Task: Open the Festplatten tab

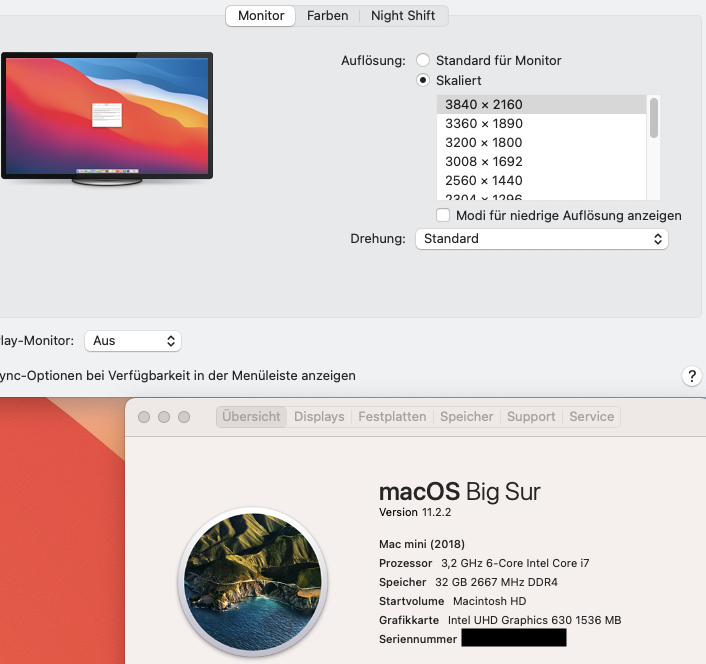Action: [x=392, y=416]
